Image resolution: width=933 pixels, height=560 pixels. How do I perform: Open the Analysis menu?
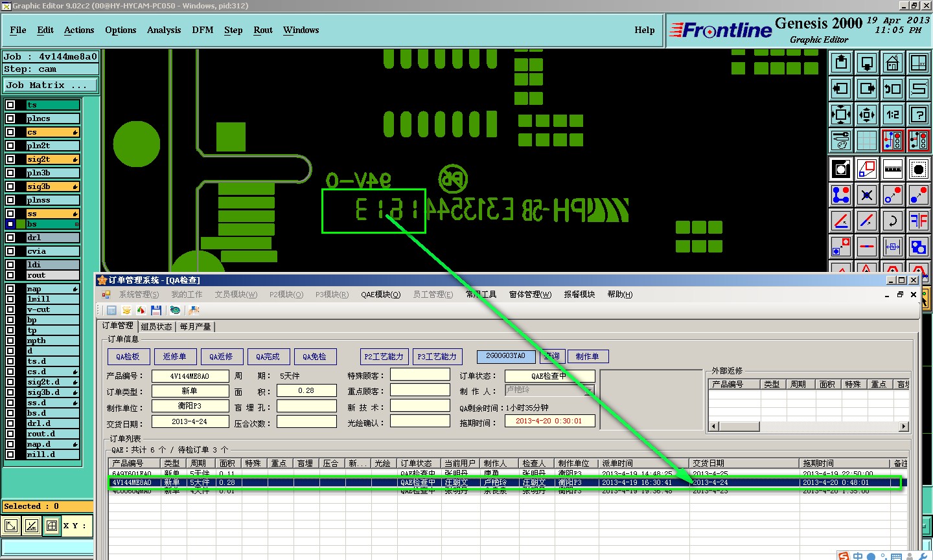(164, 30)
